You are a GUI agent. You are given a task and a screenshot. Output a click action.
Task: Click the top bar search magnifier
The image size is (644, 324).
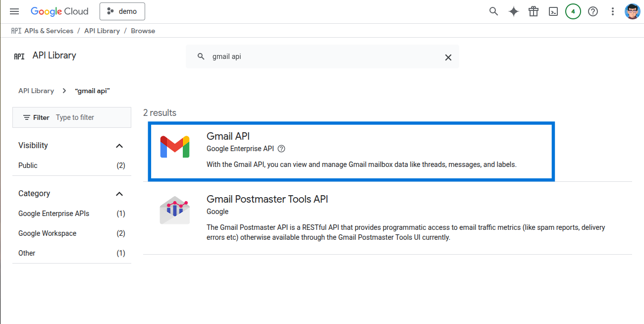click(493, 11)
